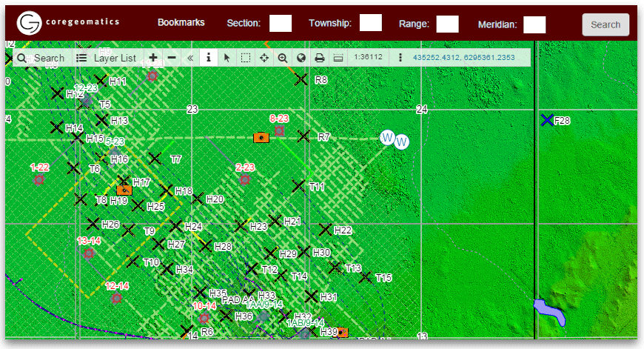Click the print map icon
The image size is (644, 349).
[320, 58]
